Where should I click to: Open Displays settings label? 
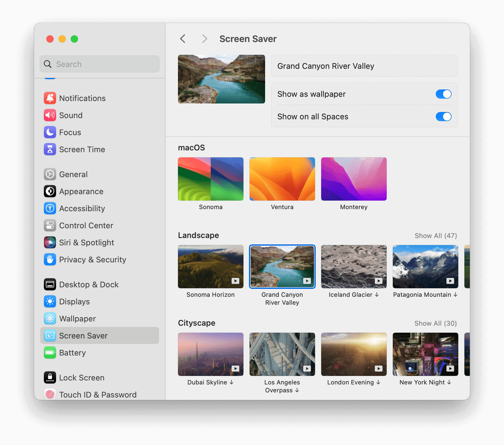click(x=74, y=302)
